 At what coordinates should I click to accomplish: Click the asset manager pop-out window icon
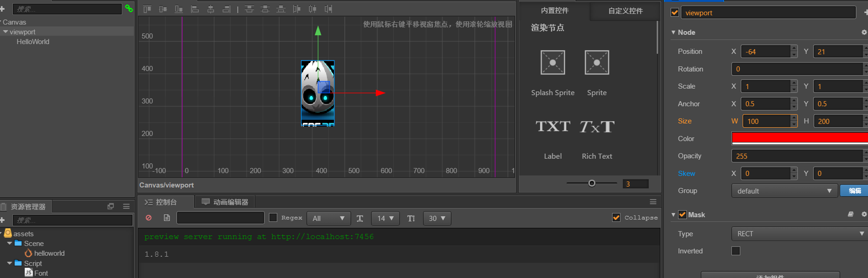click(111, 206)
